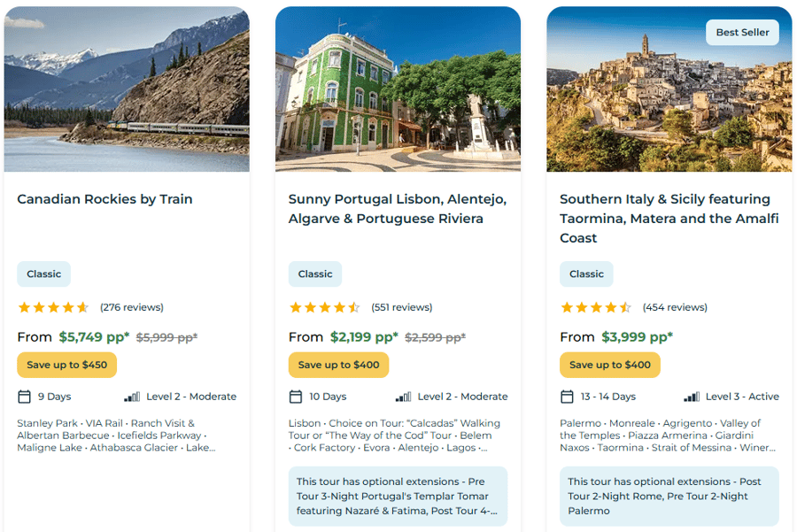Screen dimensions: 797x532
Task: Click calendar icon on Canadian Rockies card
Action: point(24,397)
